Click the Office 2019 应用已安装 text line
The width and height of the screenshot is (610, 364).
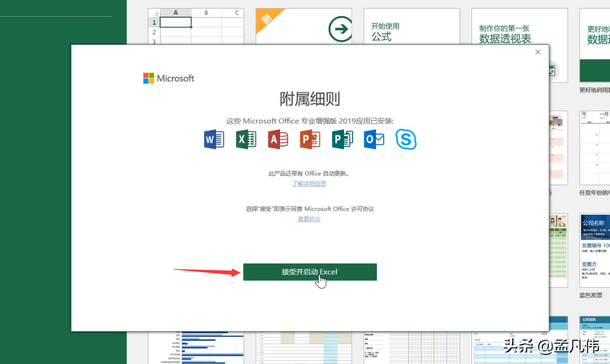pyautogui.click(x=310, y=121)
